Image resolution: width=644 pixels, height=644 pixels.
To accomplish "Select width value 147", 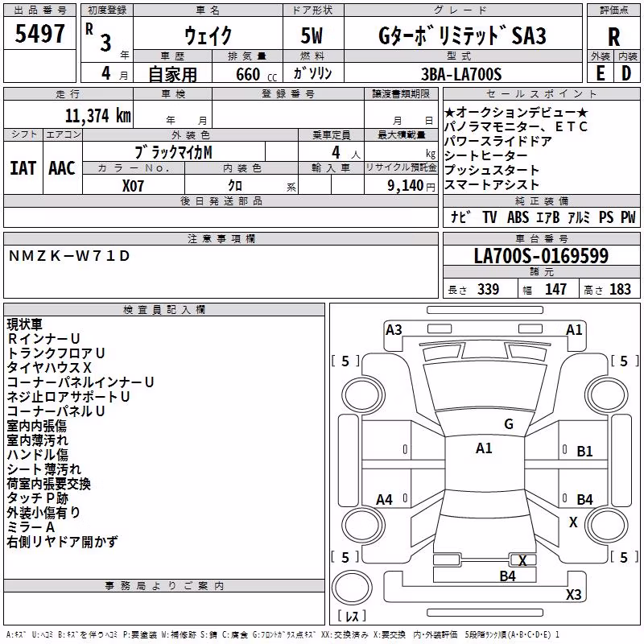I will (x=555, y=289).
